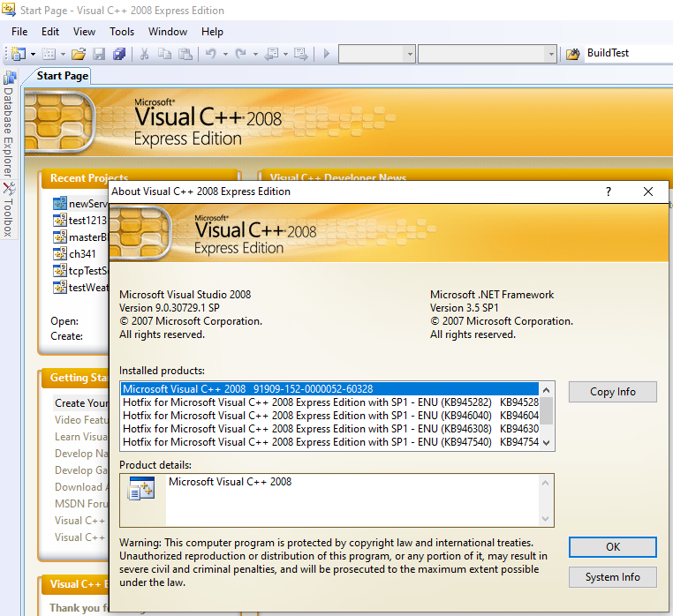673x616 pixels.
Task: Select the Hotfix KB945282 row
Action: click(x=329, y=402)
